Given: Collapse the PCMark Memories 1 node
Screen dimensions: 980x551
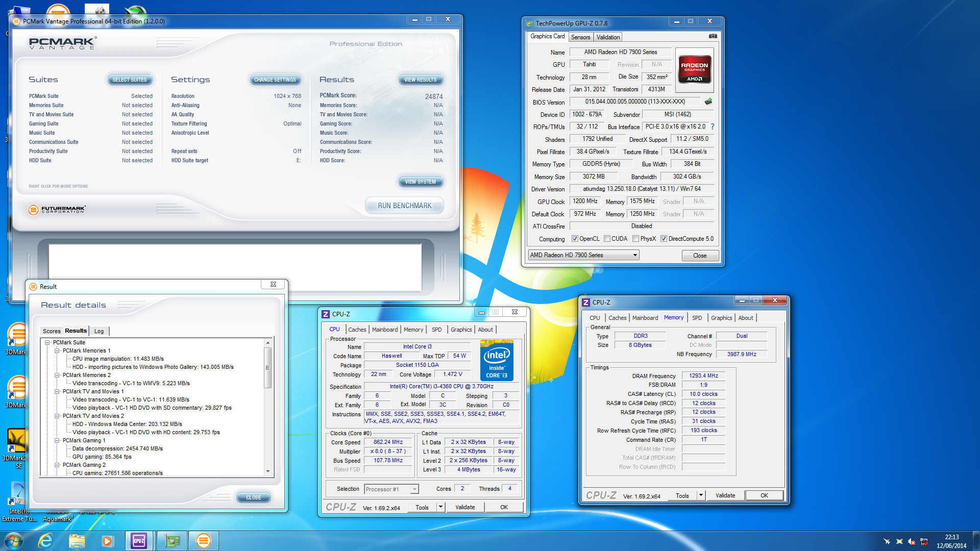Looking at the screenshot, I should click(x=57, y=350).
